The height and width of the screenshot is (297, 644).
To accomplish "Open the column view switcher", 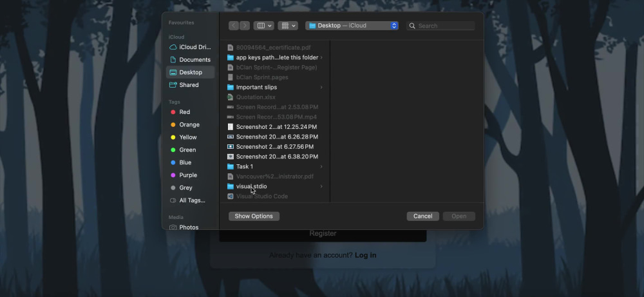I will pos(263,26).
